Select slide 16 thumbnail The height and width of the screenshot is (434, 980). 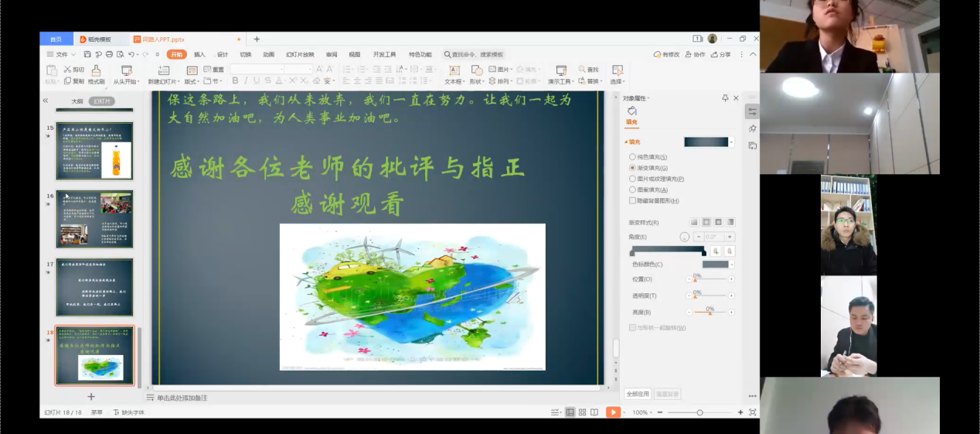pyautogui.click(x=94, y=219)
